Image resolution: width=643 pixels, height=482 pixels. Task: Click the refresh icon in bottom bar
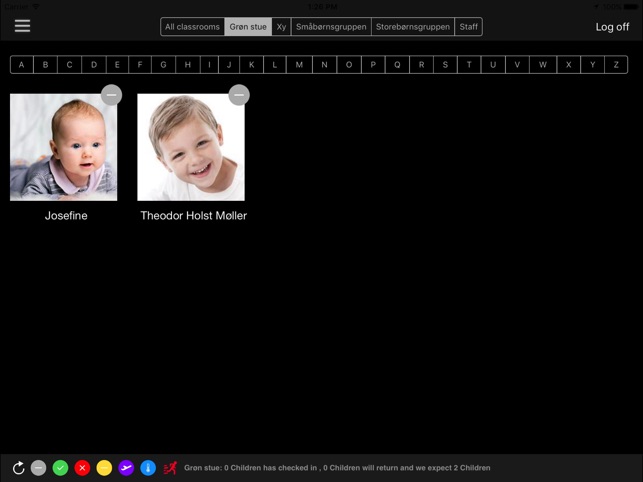[x=18, y=468]
